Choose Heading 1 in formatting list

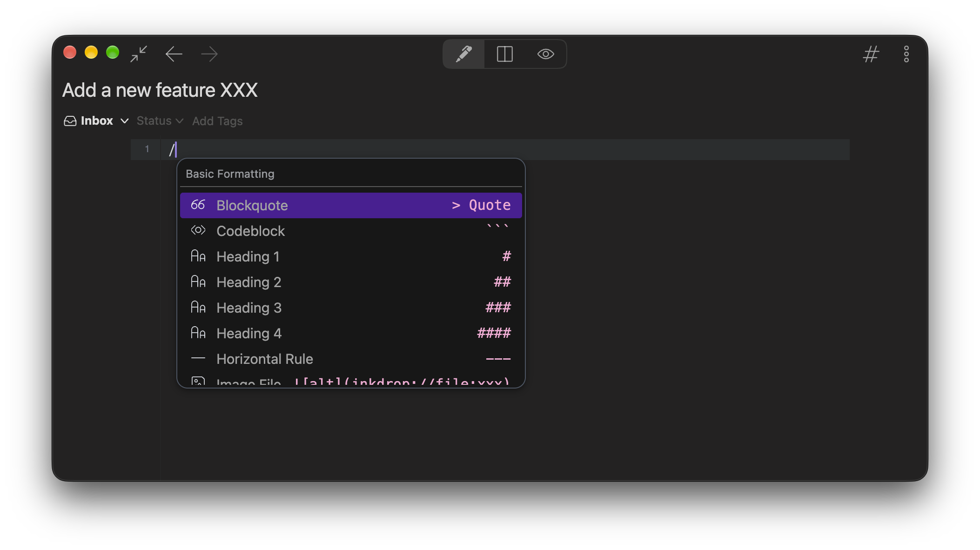point(351,256)
